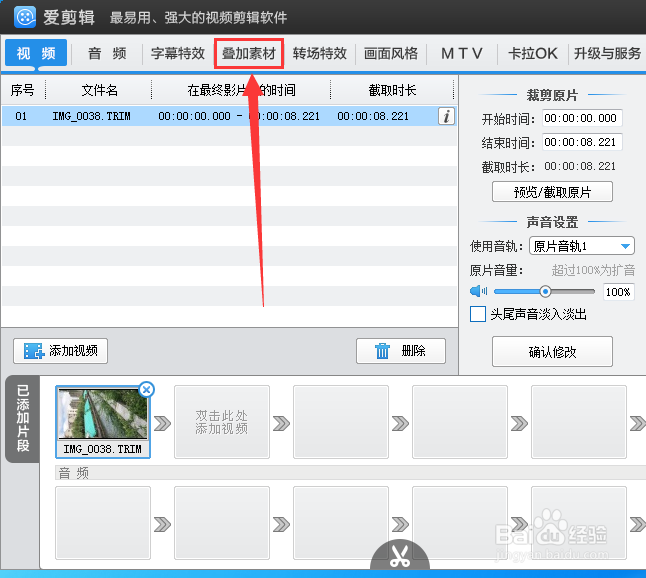Expand the 使用音轨 dropdown 原片音轨1
The width and height of the screenshot is (646, 578).
(x=581, y=246)
